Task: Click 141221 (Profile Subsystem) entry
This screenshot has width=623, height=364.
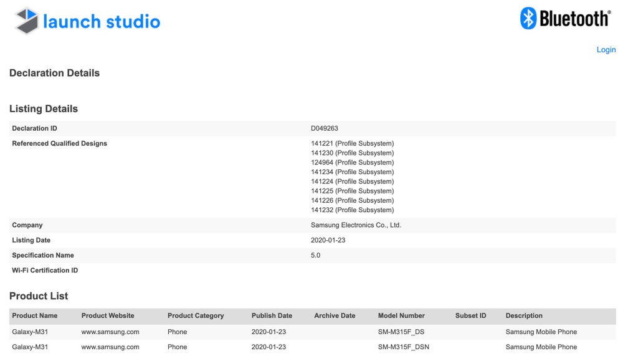Action: coord(352,143)
